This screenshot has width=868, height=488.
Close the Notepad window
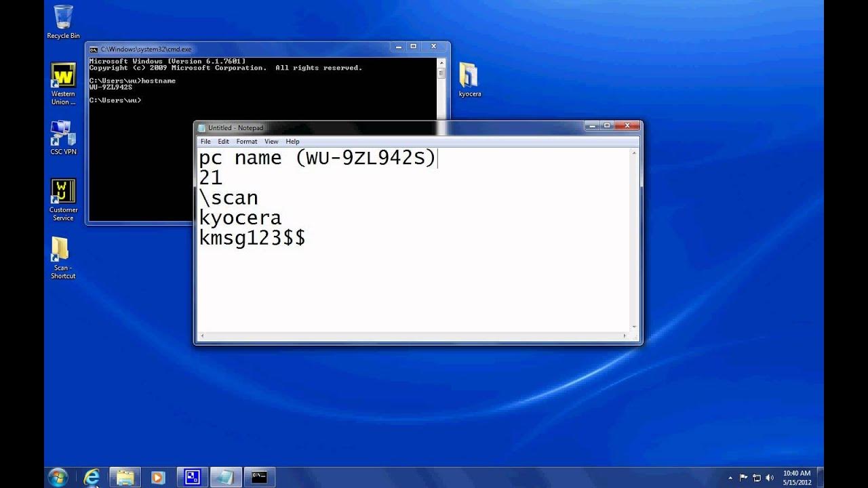pyautogui.click(x=627, y=125)
